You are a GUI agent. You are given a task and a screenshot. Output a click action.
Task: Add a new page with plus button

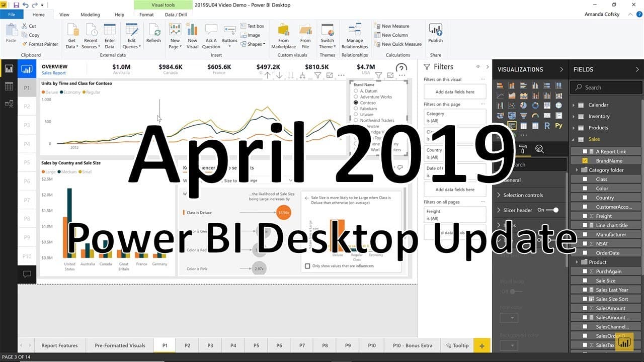[x=482, y=345]
